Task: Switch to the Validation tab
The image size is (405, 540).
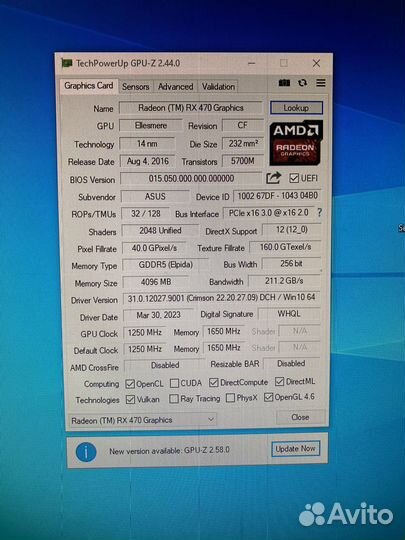Action: click(218, 86)
